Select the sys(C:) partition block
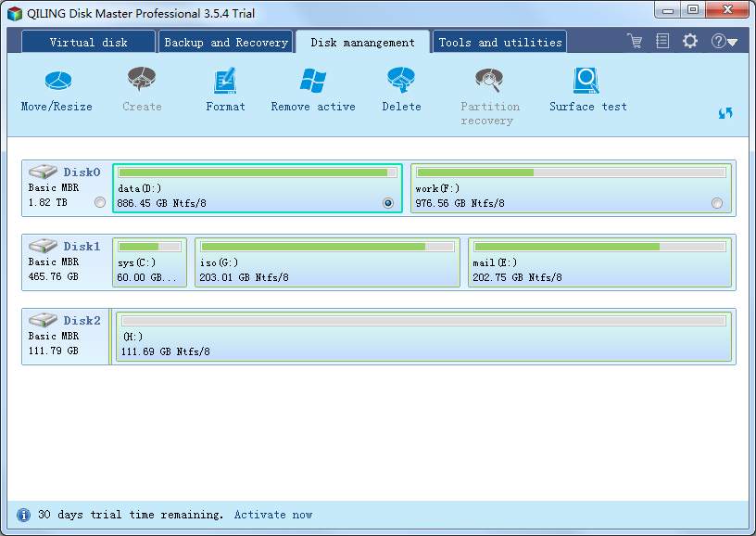 pos(149,262)
